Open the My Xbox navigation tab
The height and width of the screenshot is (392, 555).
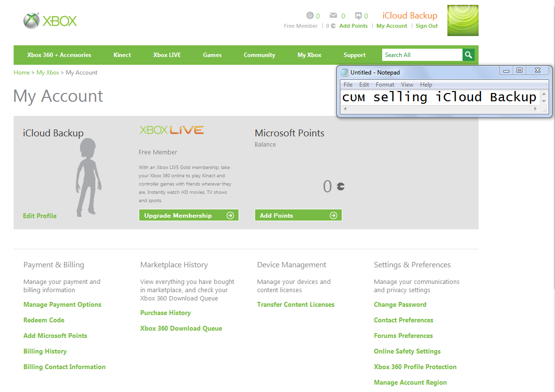pos(309,55)
